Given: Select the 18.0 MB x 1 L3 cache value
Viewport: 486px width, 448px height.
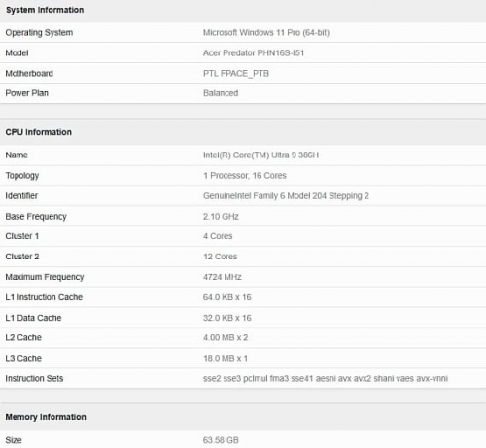Looking at the screenshot, I should pyautogui.click(x=226, y=359).
